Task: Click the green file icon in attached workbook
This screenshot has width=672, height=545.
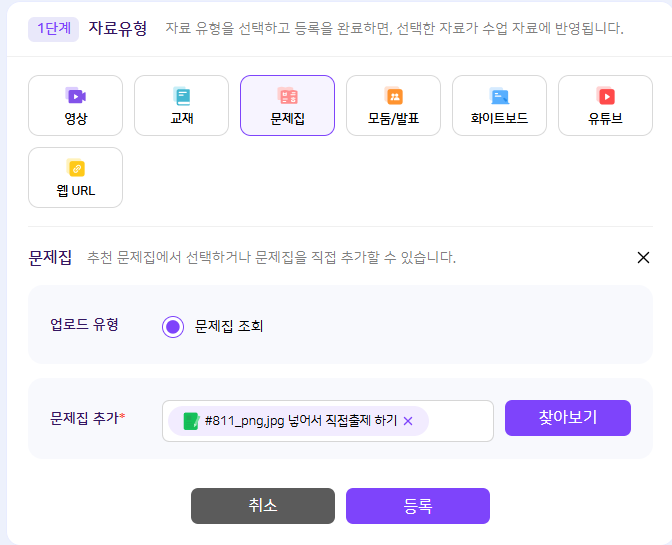Action: [x=191, y=421]
